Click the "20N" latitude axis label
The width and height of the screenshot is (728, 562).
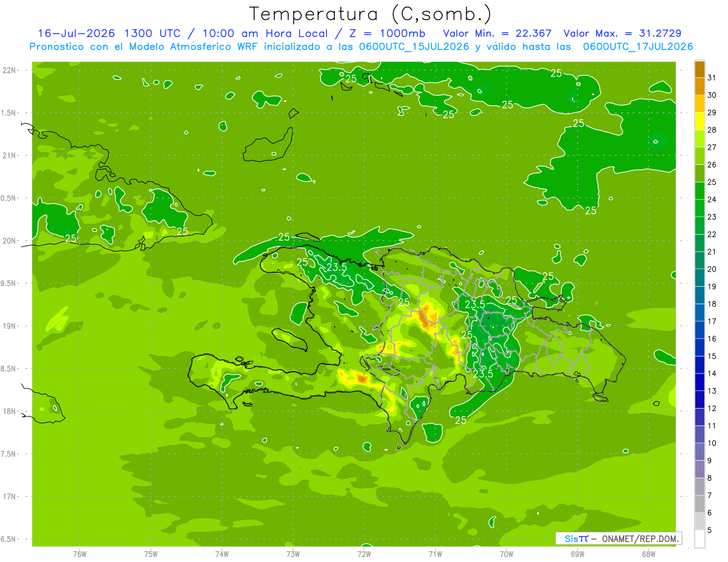pos(10,241)
